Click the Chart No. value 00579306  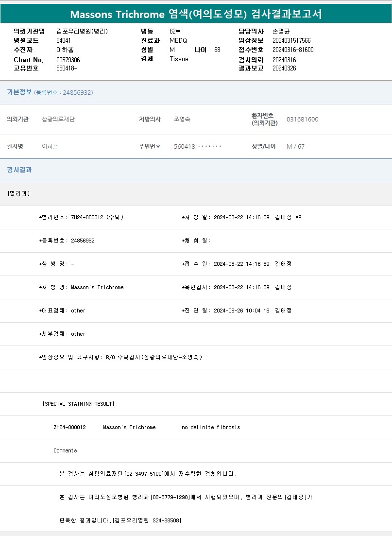point(68,60)
